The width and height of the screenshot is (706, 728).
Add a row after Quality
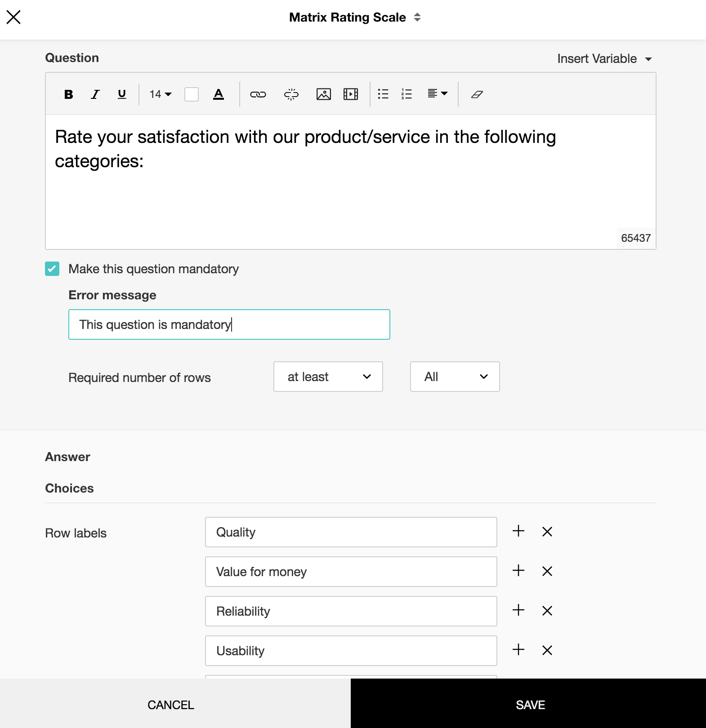pyautogui.click(x=518, y=531)
